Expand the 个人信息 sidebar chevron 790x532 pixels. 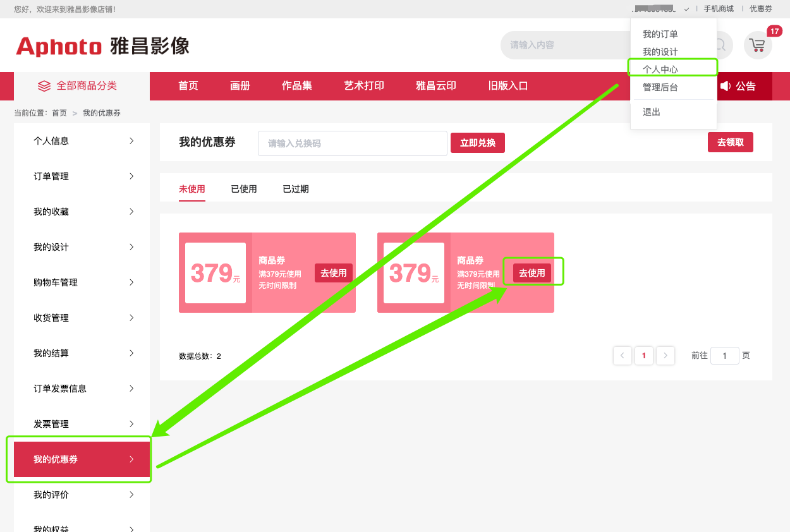pos(131,141)
